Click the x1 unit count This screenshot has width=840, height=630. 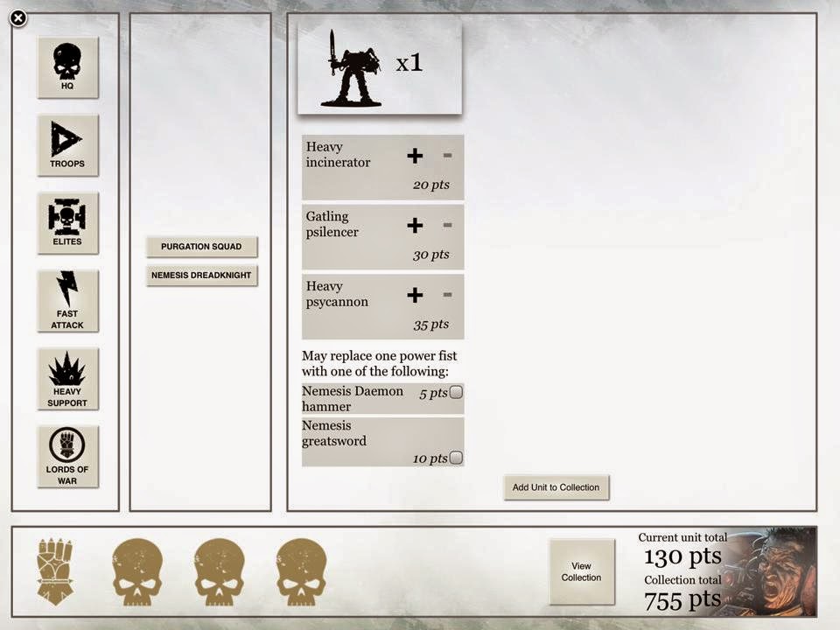coord(409,63)
